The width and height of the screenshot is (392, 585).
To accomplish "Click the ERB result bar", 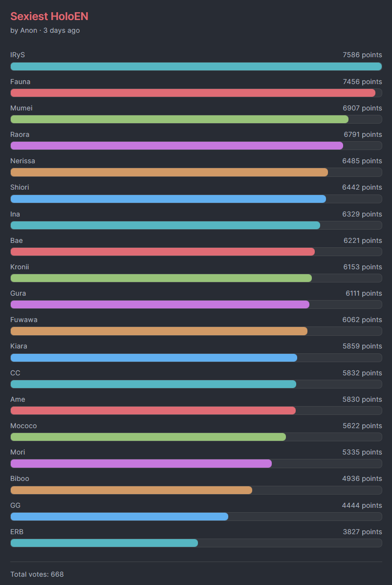I will (x=196, y=543).
